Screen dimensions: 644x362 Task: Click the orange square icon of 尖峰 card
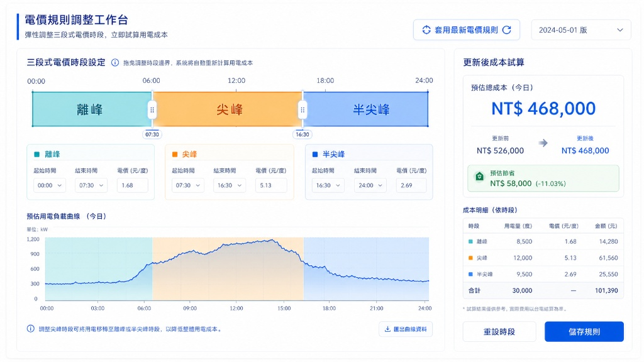click(175, 155)
